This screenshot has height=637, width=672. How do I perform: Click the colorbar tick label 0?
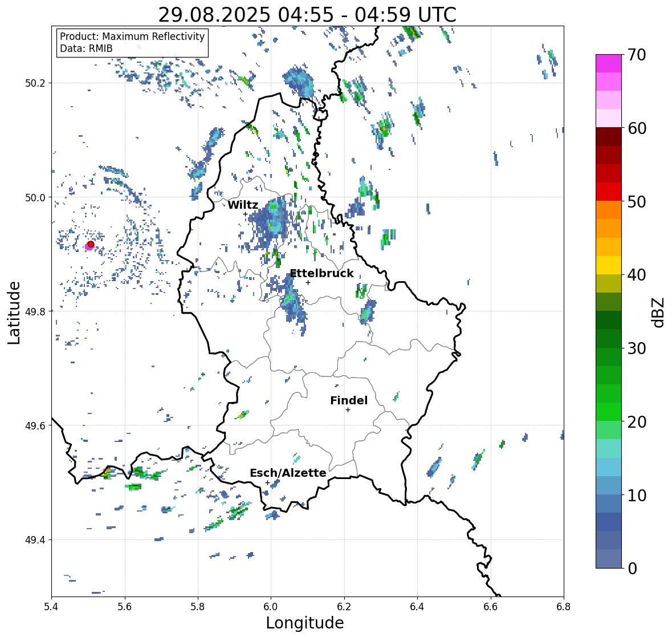(633, 569)
